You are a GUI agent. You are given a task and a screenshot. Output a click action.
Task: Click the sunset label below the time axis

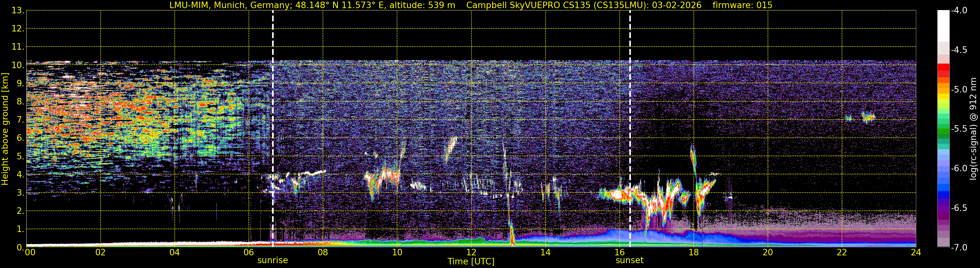coord(629,261)
